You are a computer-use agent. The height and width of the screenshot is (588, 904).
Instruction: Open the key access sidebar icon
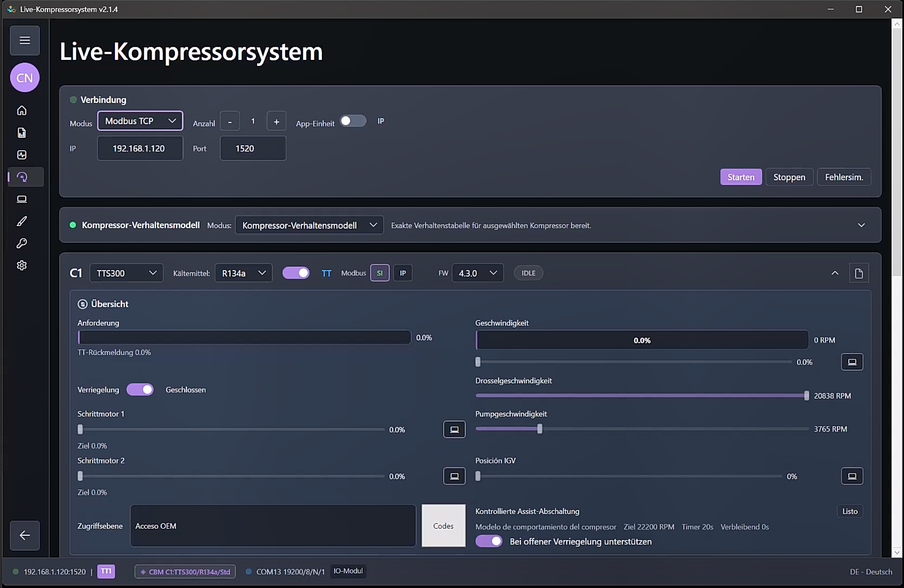click(22, 243)
